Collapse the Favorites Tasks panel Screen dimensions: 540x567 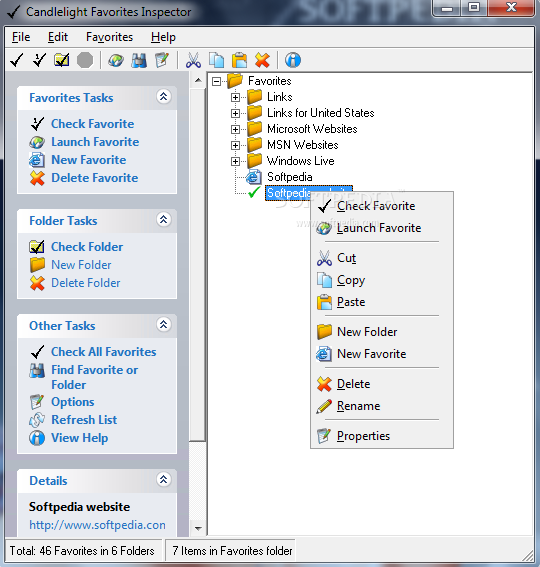163,97
